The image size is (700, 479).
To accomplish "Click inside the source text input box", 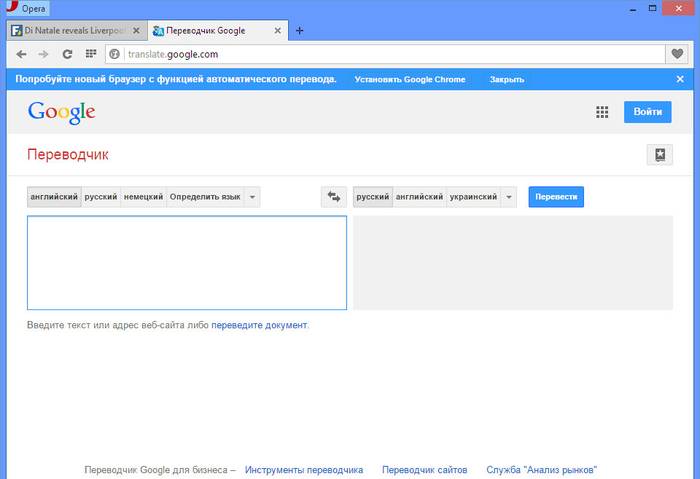I will pyautogui.click(x=186, y=263).
